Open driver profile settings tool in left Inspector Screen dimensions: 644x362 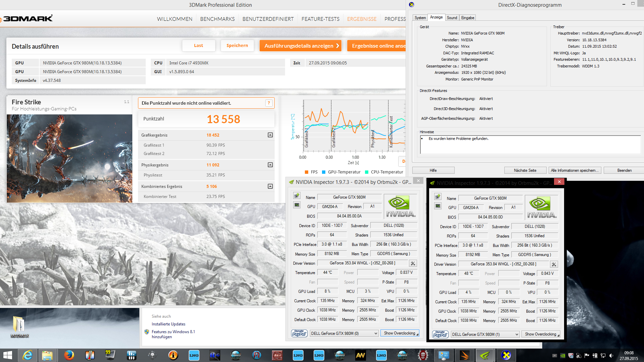413,263
